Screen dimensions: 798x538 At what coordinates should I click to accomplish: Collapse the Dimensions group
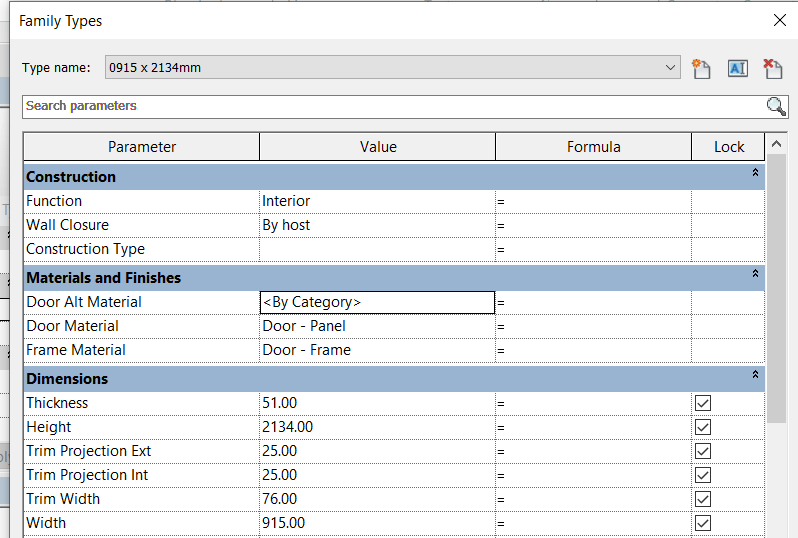[755, 374]
